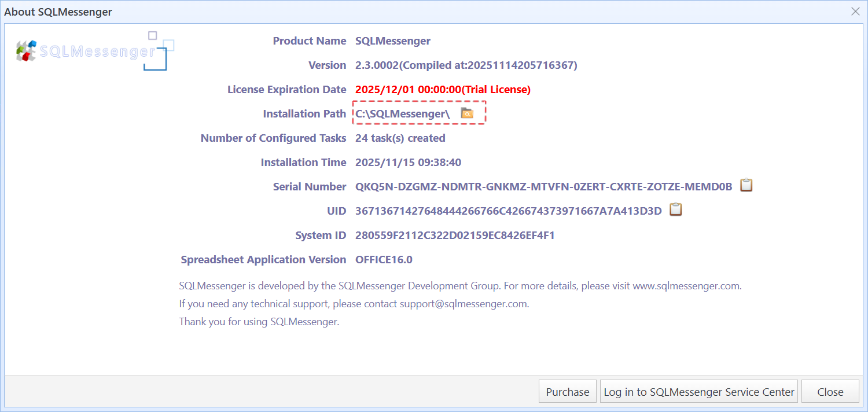
Task: Click the Installation Time value
Action: (x=408, y=162)
